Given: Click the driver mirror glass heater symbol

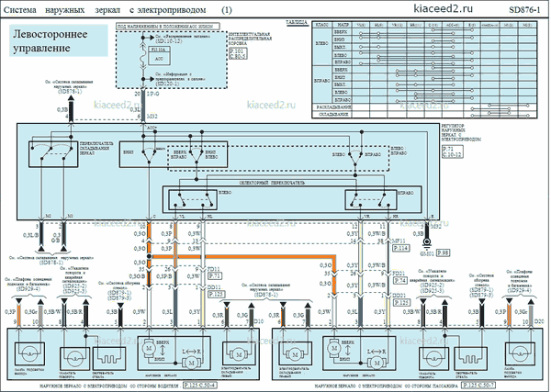Looking at the screenshot, I should point(109,359).
